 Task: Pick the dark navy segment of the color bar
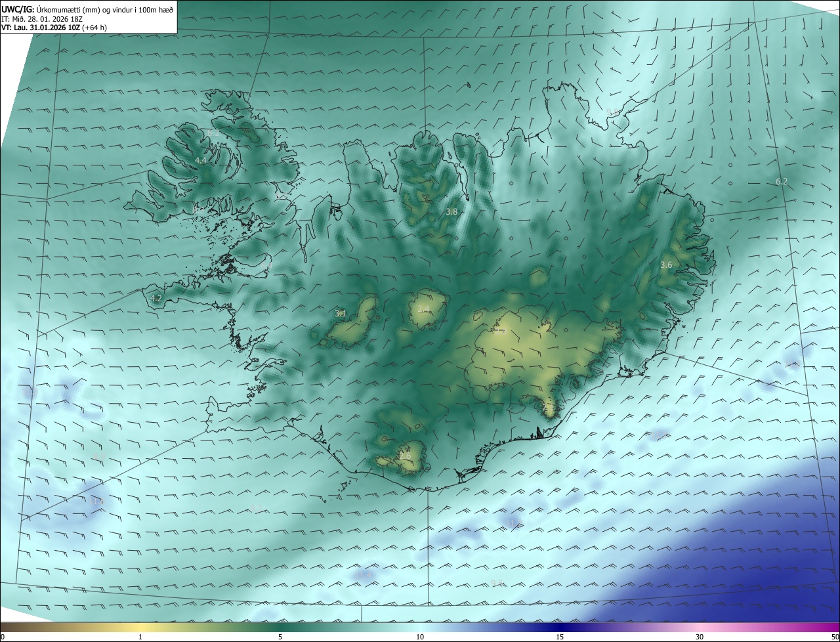click(x=560, y=627)
